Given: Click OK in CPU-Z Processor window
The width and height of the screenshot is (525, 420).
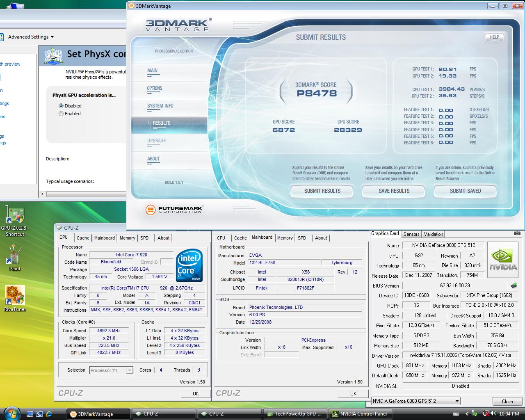Looking at the screenshot, I should pyautogui.click(x=196, y=393).
